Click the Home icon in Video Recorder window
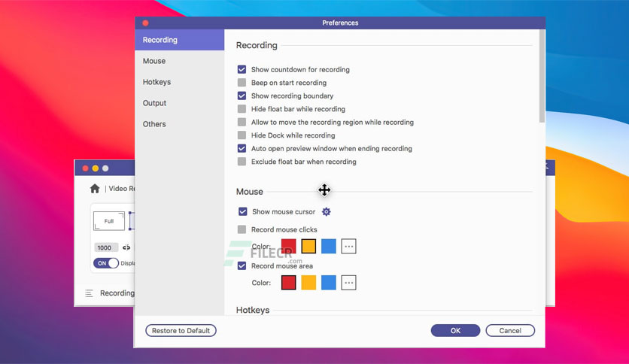Screen dimensions: 629x364 click(x=95, y=189)
